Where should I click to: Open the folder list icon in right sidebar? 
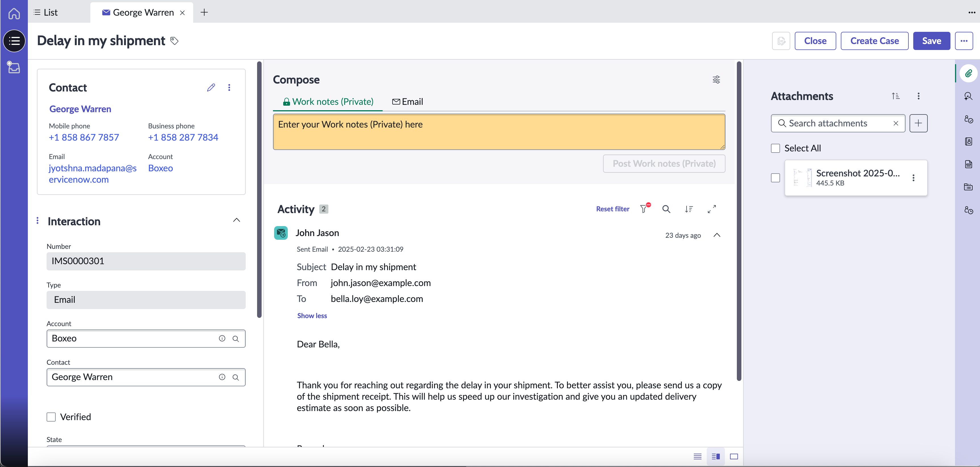[969, 187]
